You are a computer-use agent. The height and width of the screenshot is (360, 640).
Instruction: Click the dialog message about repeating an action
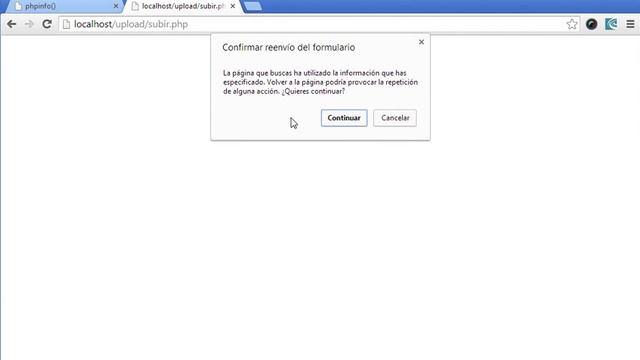point(320,82)
